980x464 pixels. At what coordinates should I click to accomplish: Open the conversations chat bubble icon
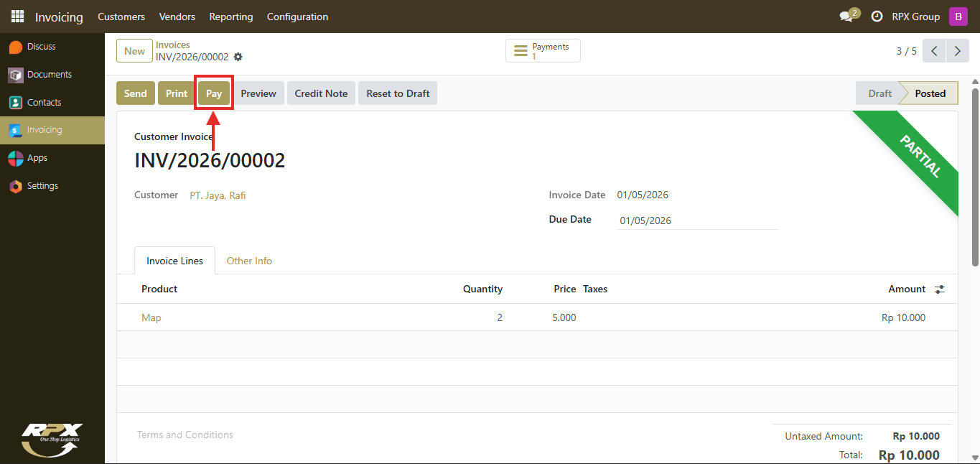pyautogui.click(x=846, y=17)
